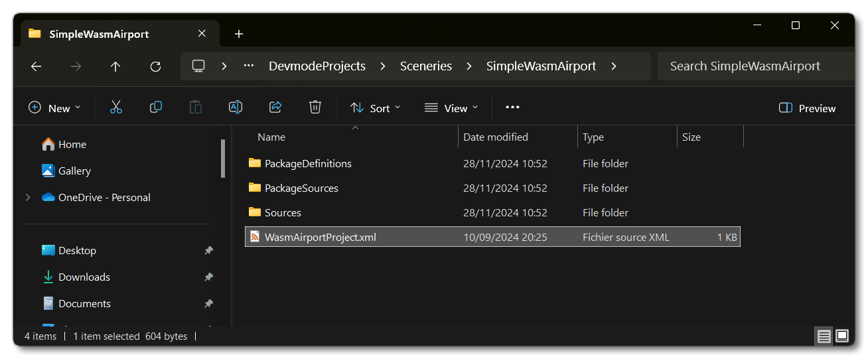Viewport: 868px width, 359px height.
Task: Navigate to DevmodeProjects in breadcrumb
Action: coord(317,66)
